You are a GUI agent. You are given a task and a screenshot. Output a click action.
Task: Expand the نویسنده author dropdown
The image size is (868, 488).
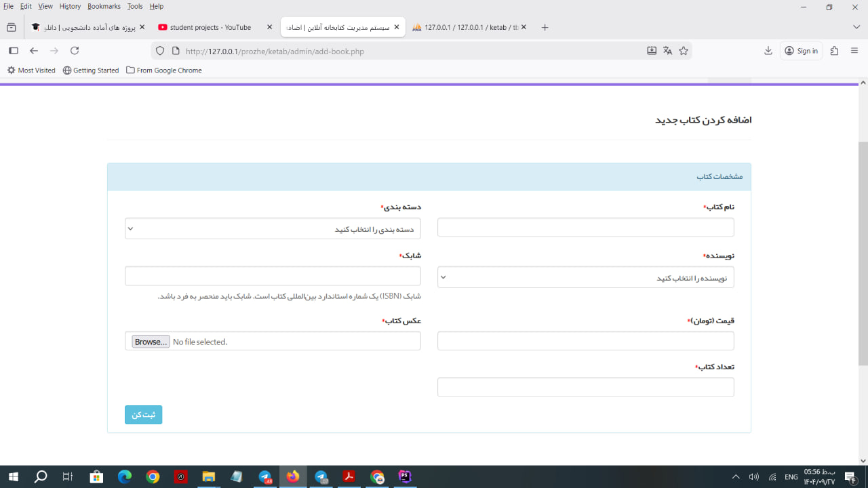pyautogui.click(x=585, y=278)
